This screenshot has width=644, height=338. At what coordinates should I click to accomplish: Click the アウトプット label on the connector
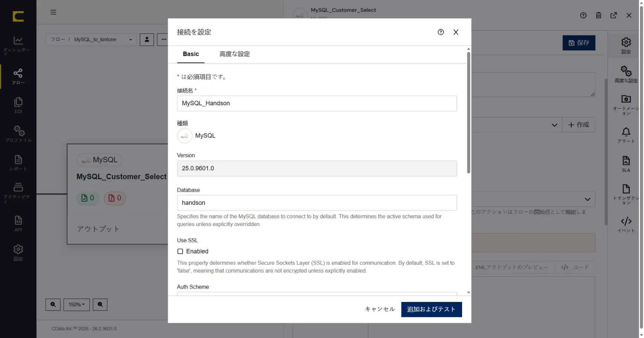tap(98, 229)
